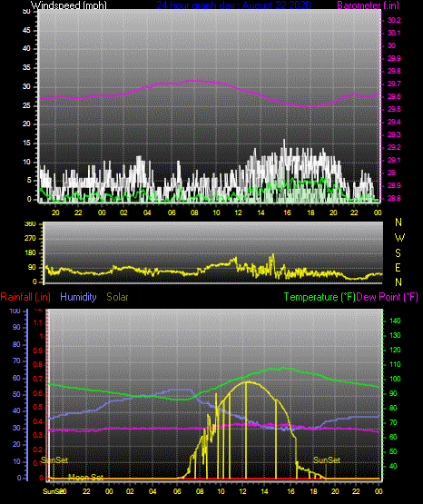Click the "Barometer (.in)" axis title
The height and width of the screenshot is (504, 423).
tap(368, 5)
